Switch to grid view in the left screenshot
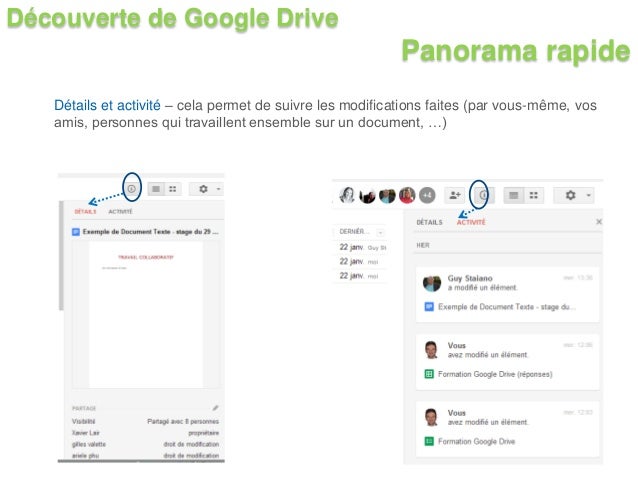 click(173, 189)
